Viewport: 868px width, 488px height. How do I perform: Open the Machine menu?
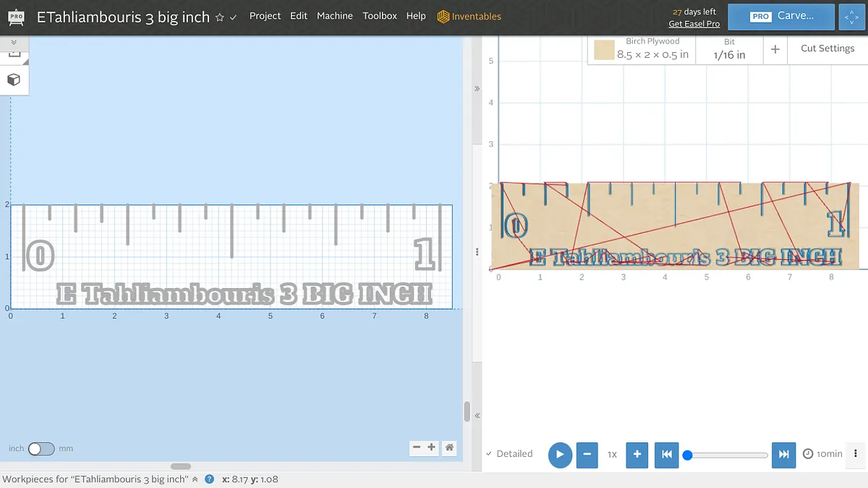tap(334, 16)
